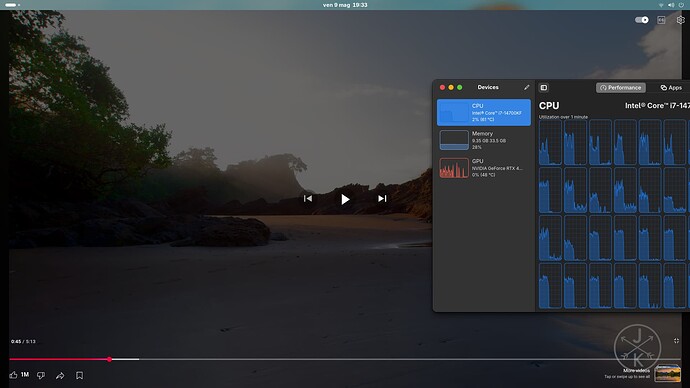Select the CPU device in sidebar

pos(484,112)
